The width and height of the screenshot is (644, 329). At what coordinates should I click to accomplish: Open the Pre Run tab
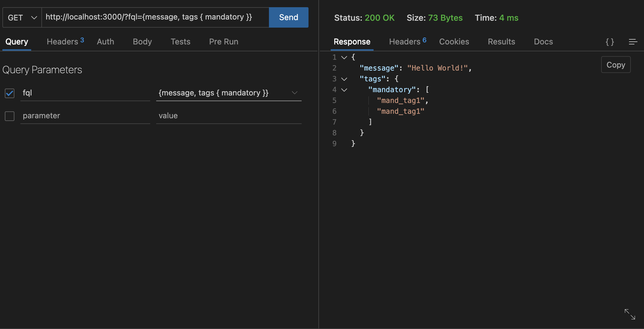pos(224,42)
